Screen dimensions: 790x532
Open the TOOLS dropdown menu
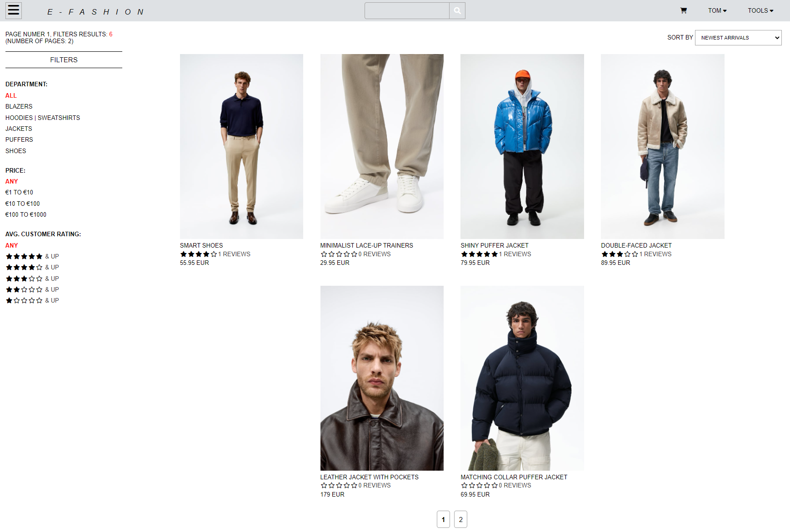click(760, 10)
